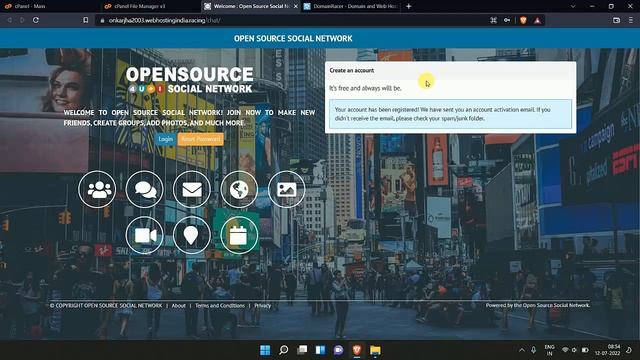Expand hidden system tray icons
This screenshot has height=360, width=640.
coord(522,350)
